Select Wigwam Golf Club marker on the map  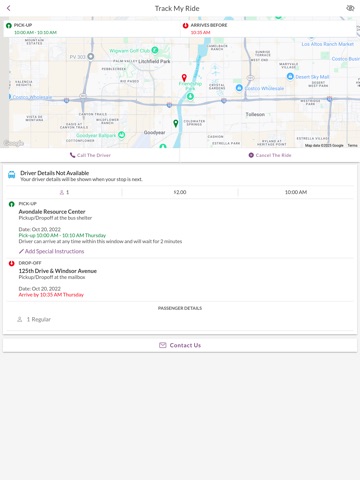155,50
